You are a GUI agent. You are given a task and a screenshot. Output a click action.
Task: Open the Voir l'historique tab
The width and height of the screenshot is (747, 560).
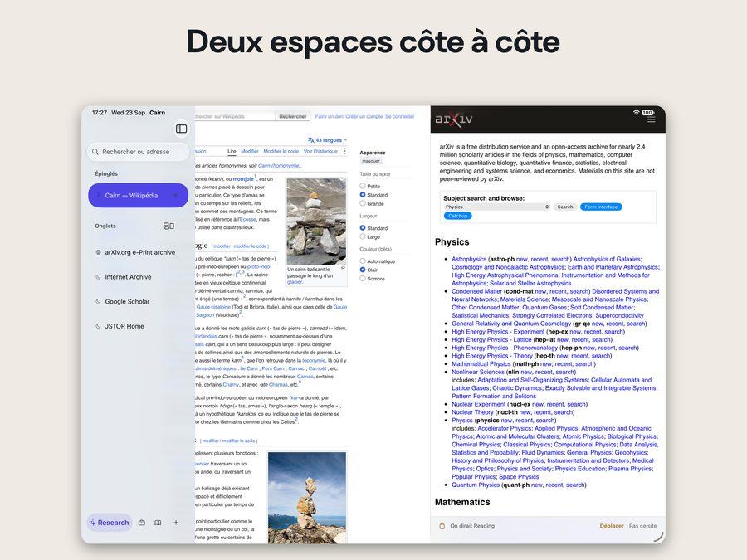(x=320, y=152)
